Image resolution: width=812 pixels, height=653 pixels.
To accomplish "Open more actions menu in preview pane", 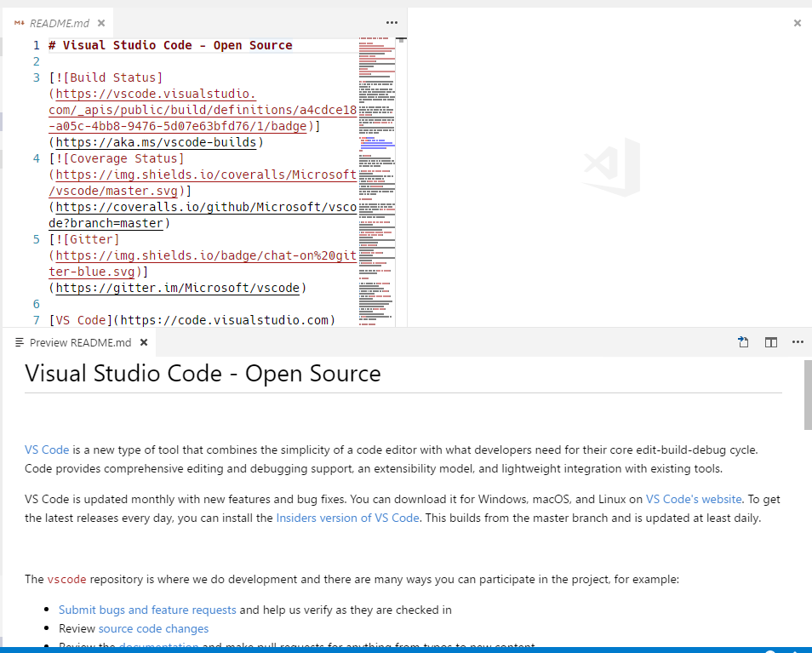I will click(798, 341).
